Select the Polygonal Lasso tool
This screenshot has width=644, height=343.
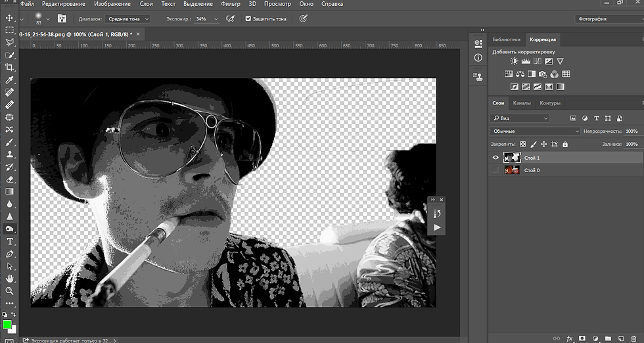pyautogui.click(x=9, y=42)
